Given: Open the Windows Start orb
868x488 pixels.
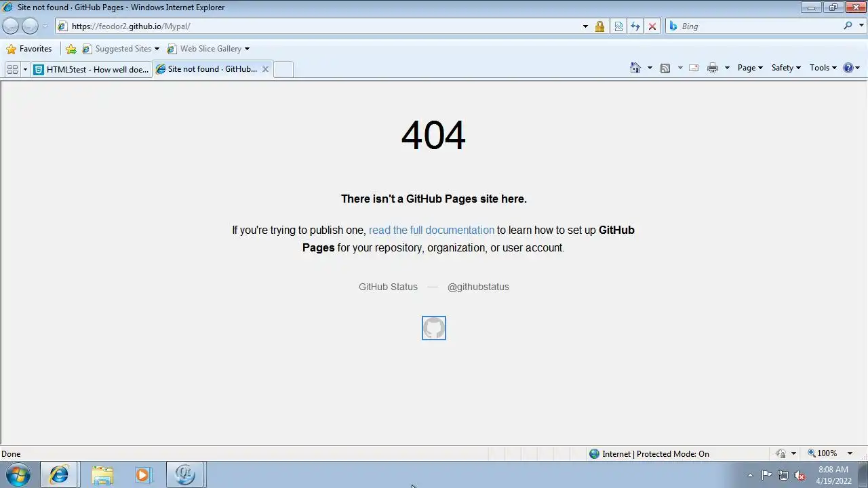Looking at the screenshot, I should coord(18,475).
